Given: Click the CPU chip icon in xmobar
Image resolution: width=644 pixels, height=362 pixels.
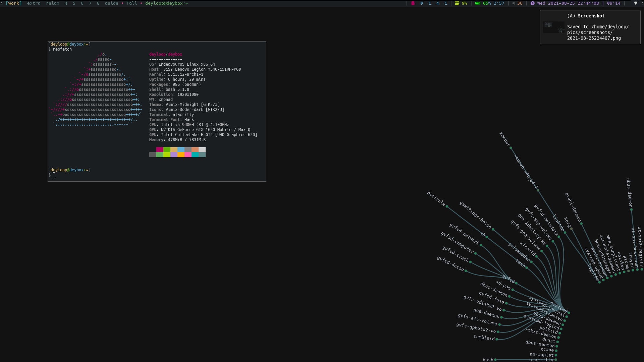Looking at the screenshot, I should 413,3.
